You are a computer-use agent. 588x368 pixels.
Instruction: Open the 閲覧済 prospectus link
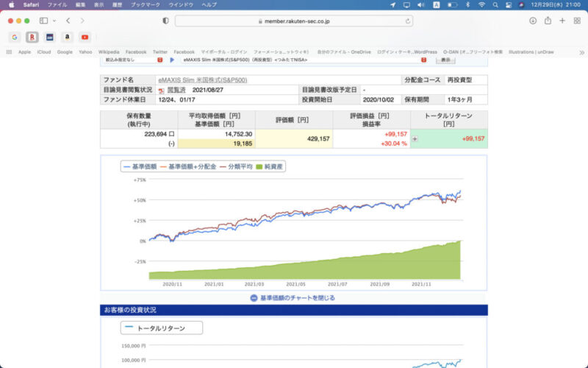click(176, 90)
